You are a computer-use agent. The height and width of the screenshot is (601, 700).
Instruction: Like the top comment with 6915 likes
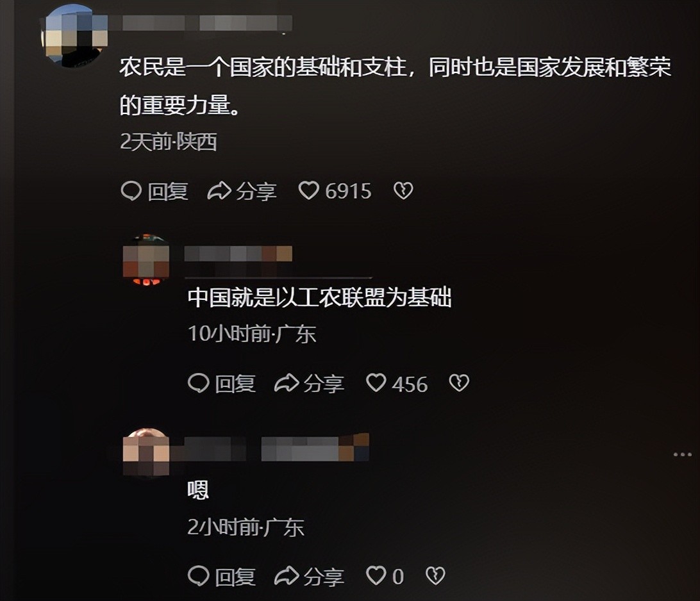308,190
